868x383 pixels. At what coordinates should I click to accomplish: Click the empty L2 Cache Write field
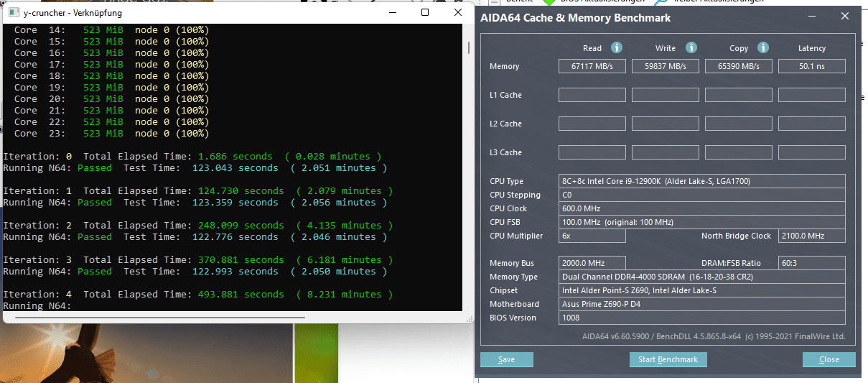[x=666, y=124]
